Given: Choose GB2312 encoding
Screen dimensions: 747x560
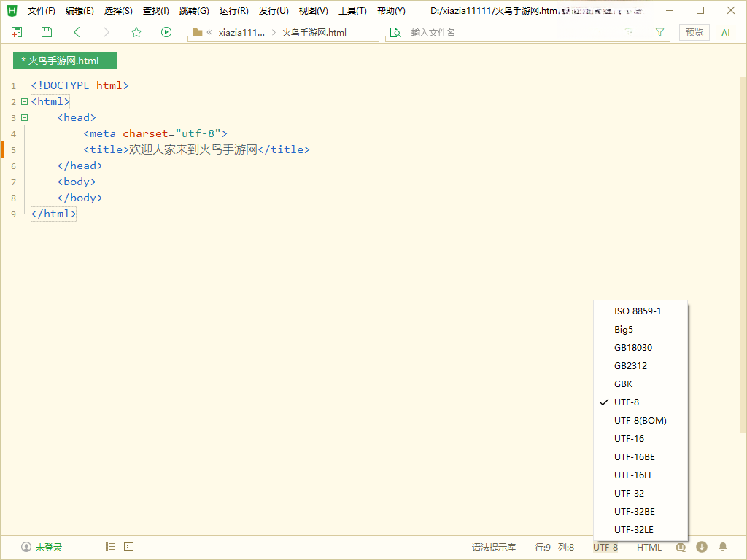Looking at the screenshot, I should tap(640, 366).
